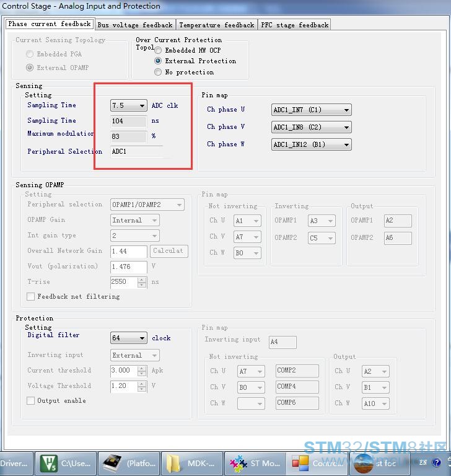Open Inverting OPAMP2 C5 dropdown
The image size is (451, 476).
click(x=322, y=238)
